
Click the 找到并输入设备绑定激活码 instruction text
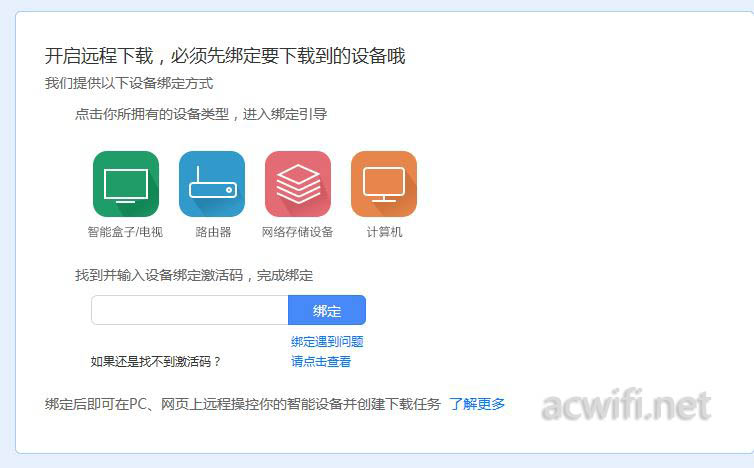(159, 275)
